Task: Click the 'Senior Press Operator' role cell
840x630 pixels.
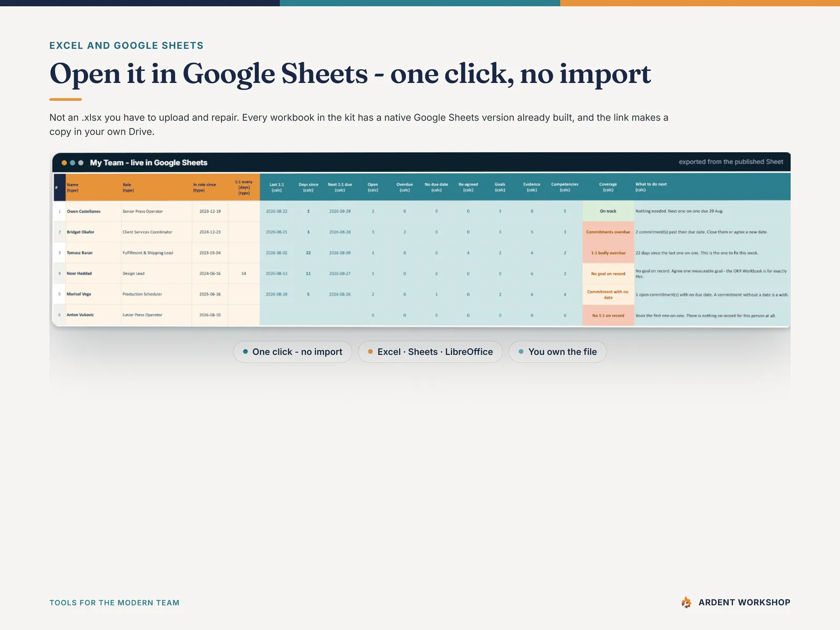Action: (x=156, y=212)
